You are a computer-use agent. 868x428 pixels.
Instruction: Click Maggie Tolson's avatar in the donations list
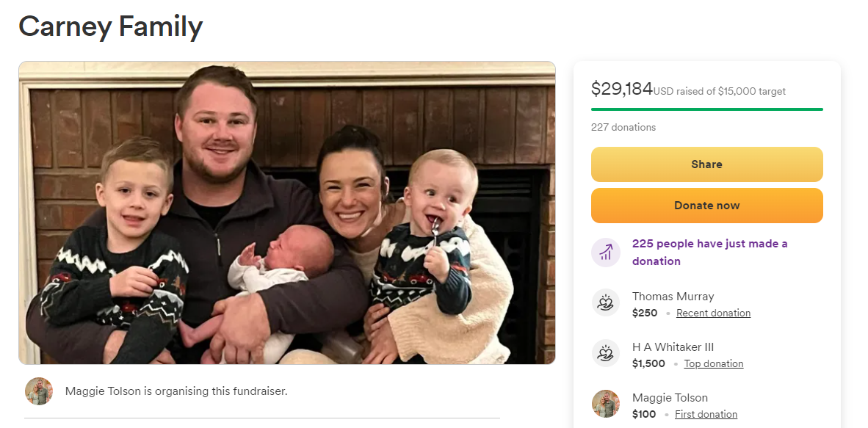coord(606,405)
